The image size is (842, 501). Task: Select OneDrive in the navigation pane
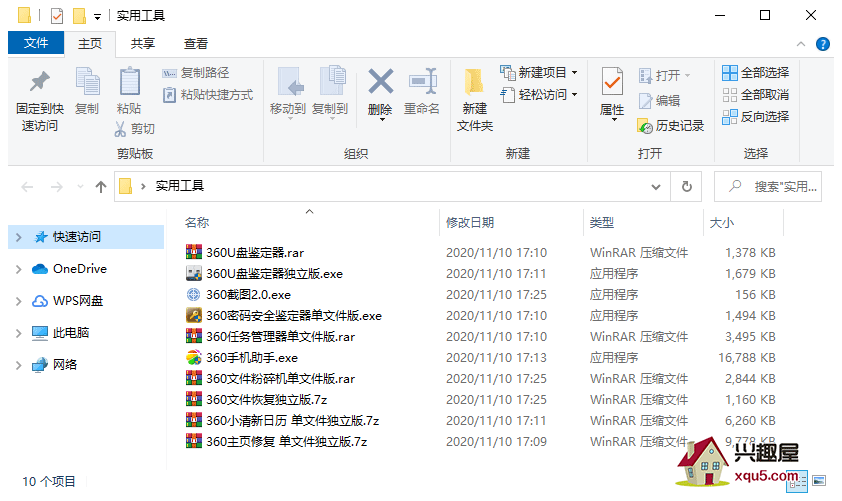69,269
